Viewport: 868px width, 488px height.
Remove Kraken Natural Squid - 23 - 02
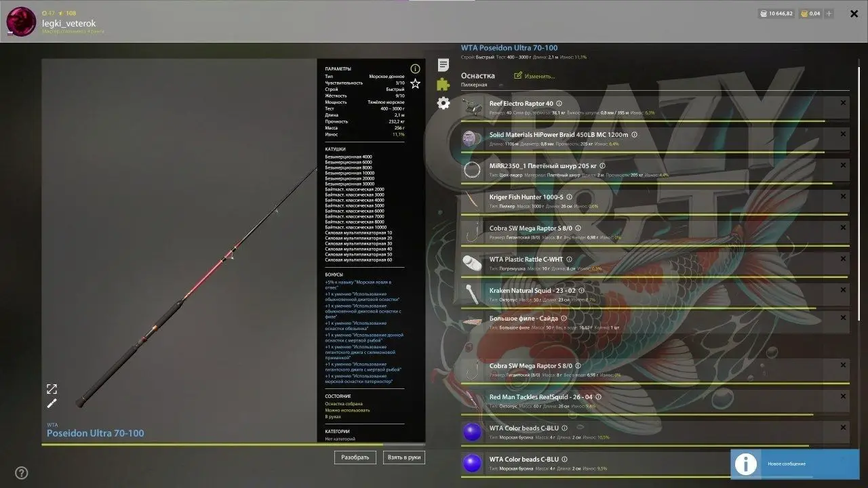(843, 290)
